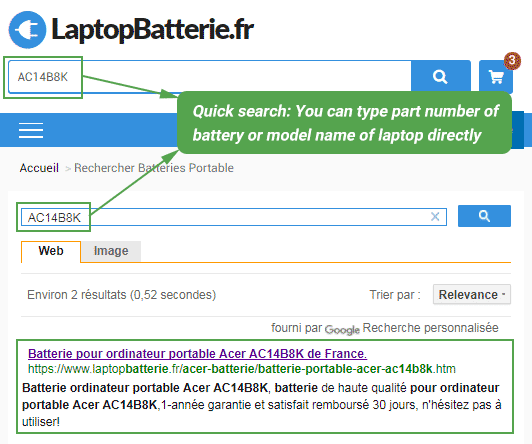Open the Relevance sort dropdown

pos(472,294)
